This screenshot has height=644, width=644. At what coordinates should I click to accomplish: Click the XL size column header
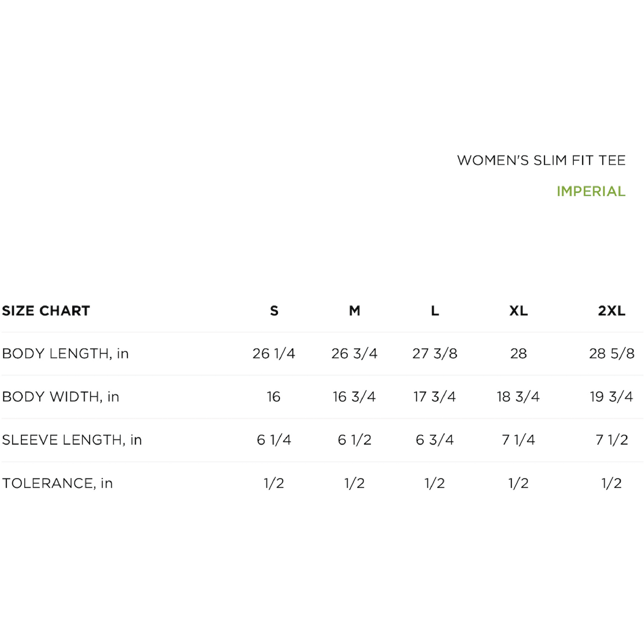pos(518,311)
